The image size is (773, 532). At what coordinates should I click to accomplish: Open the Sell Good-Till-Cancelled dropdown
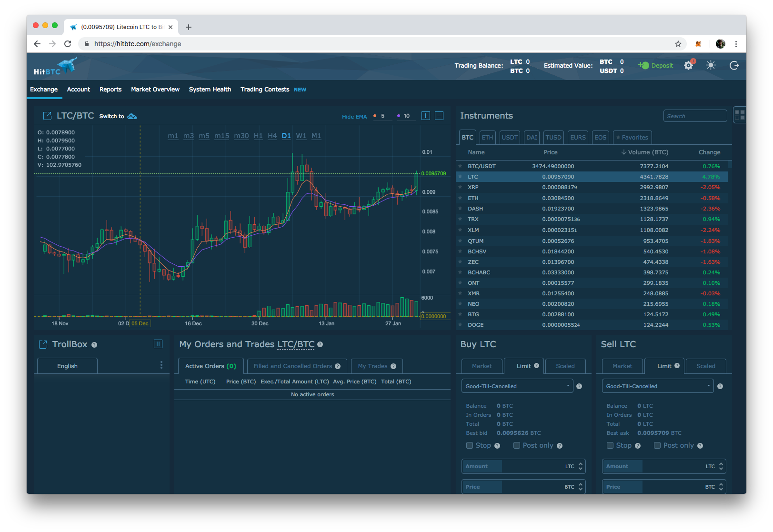(658, 386)
